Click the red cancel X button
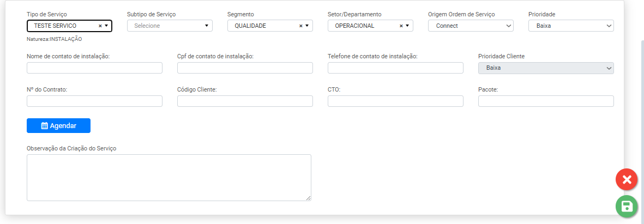 click(627, 179)
